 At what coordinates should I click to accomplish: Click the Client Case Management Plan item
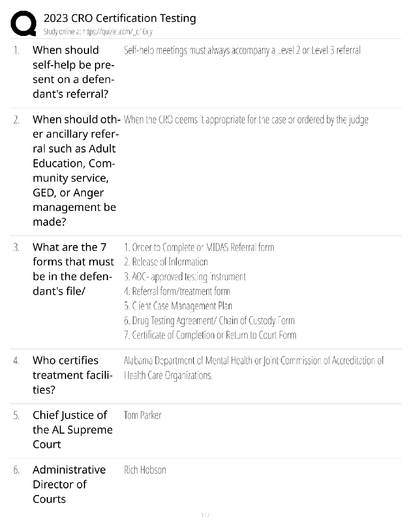pyautogui.click(x=178, y=306)
